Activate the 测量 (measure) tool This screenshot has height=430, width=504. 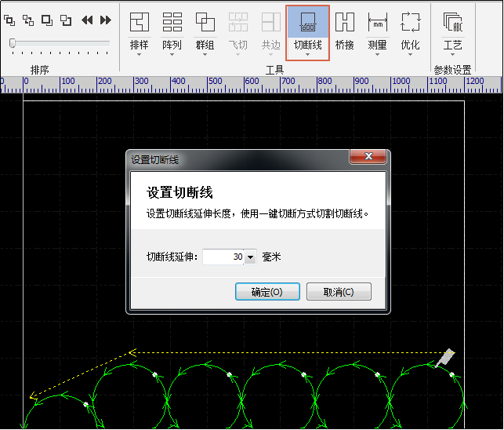[x=377, y=23]
